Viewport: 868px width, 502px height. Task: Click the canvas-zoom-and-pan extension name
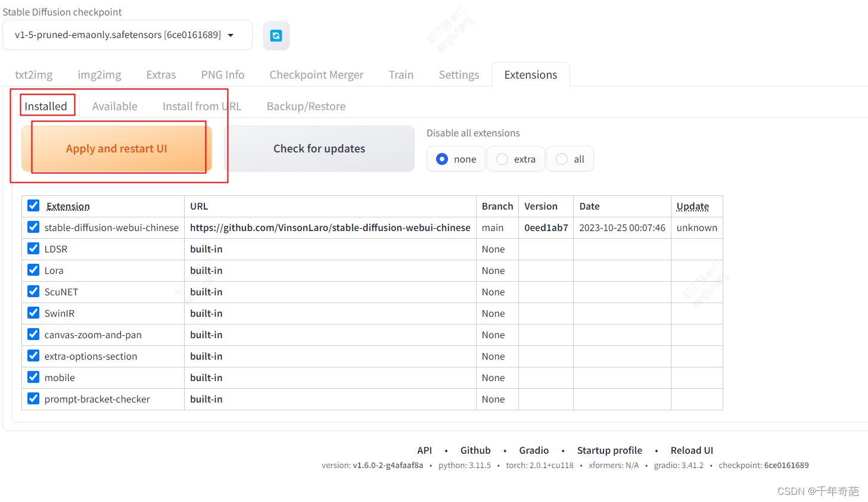click(93, 335)
